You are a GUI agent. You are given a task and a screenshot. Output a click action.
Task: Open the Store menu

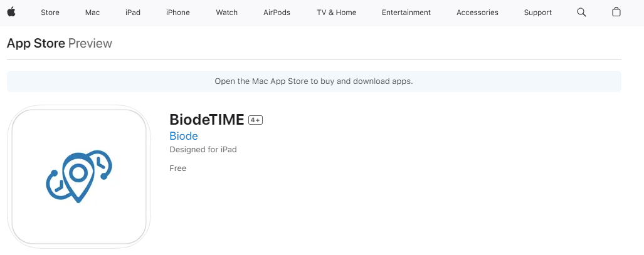click(50, 13)
